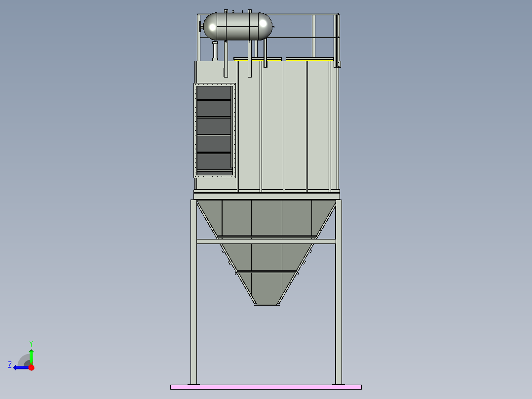Image resolution: width=532 pixels, height=399 pixels.
Task: Select the left support leg of frame
Action: click(x=194, y=292)
